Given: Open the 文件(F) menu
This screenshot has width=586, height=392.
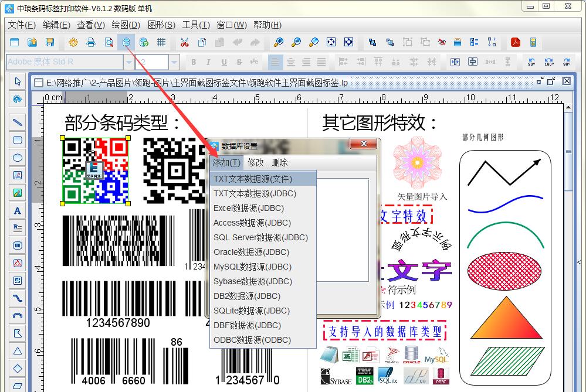Looking at the screenshot, I should pos(22,25).
